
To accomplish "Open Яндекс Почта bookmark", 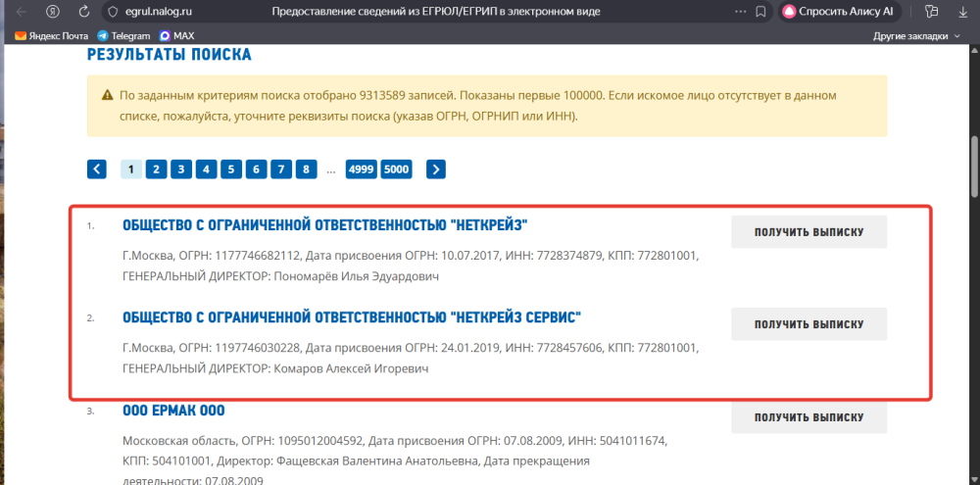I will [53, 35].
